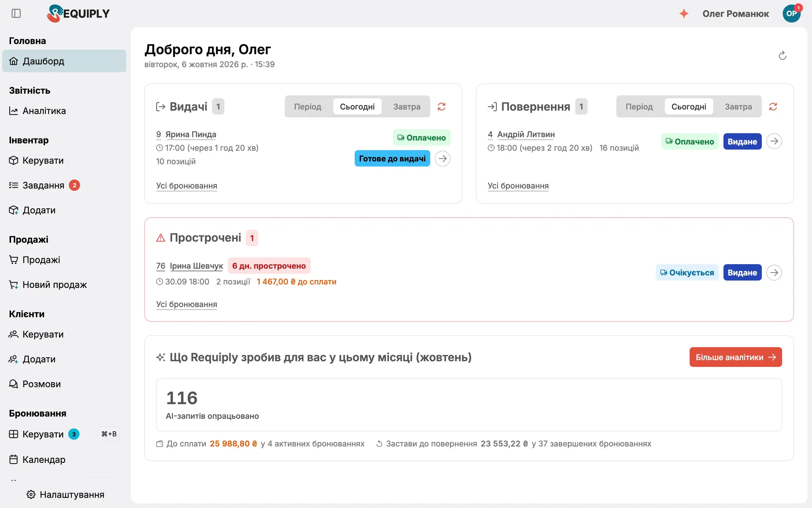The image size is (812, 508).
Task: Open Розмови in the sidebar
Action: pos(64,384)
